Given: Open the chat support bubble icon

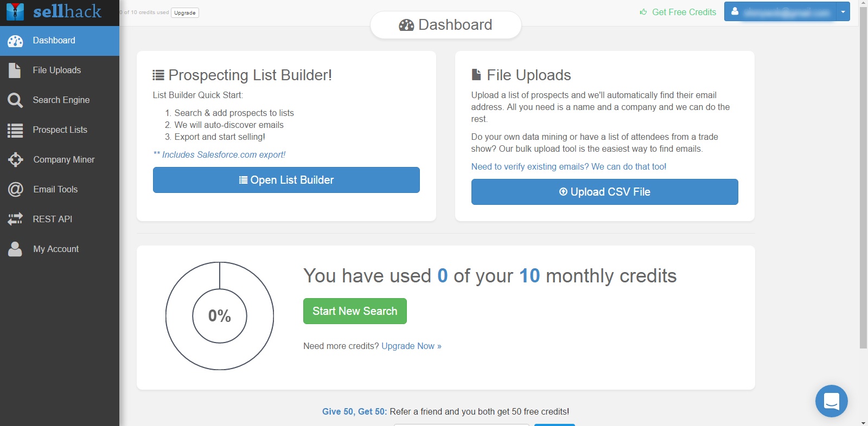Looking at the screenshot, I should 831,401.
